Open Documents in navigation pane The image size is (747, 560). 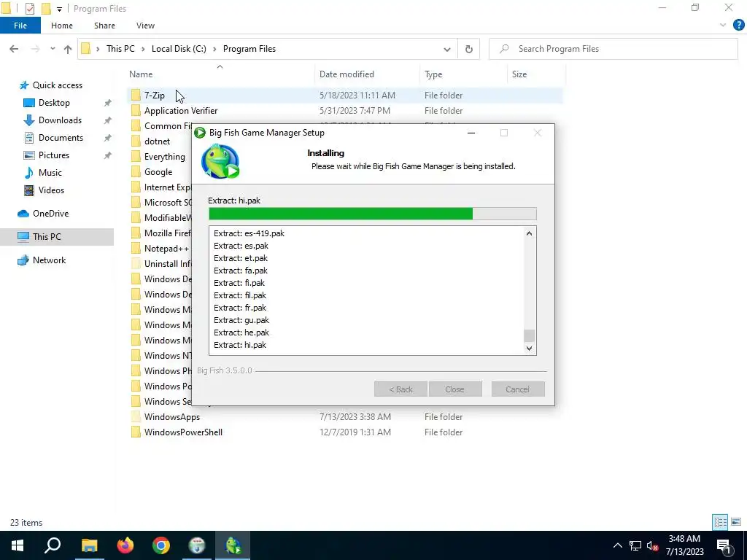[x=61, y=138]
